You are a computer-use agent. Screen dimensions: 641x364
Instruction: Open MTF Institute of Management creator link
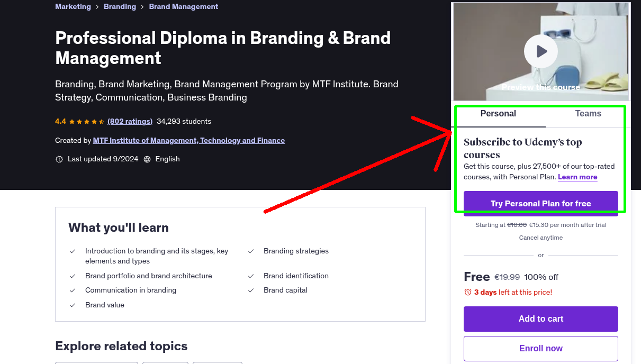(x=189, y=140)
